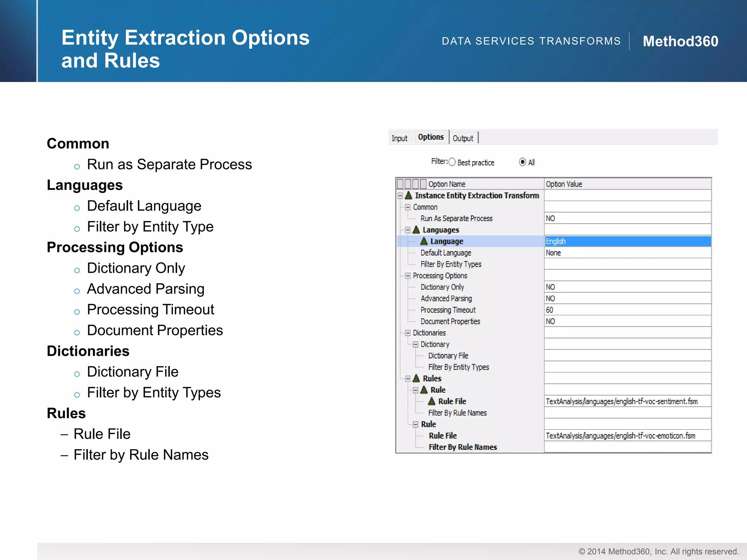This screenshot has width=747, height=560.
Task: Click the Processing Options tree label
Action: pyautogui.click(x=440, y=276)
